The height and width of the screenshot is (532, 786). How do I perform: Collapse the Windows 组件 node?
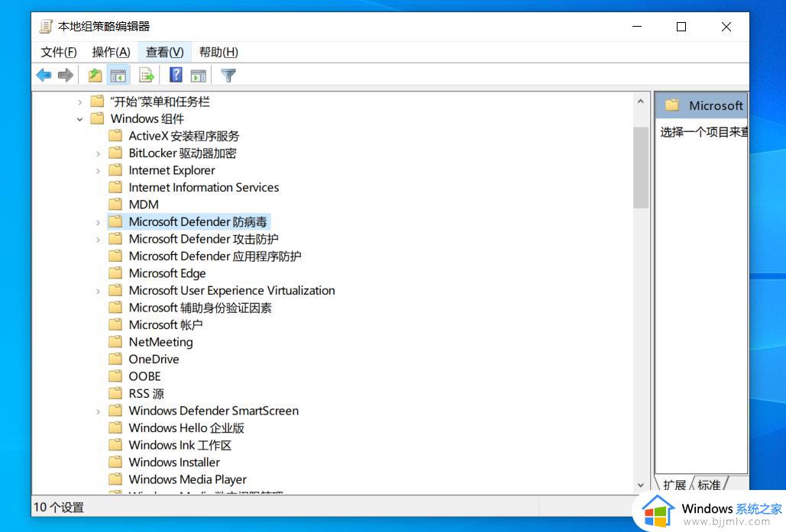click(x=79, y=119)
